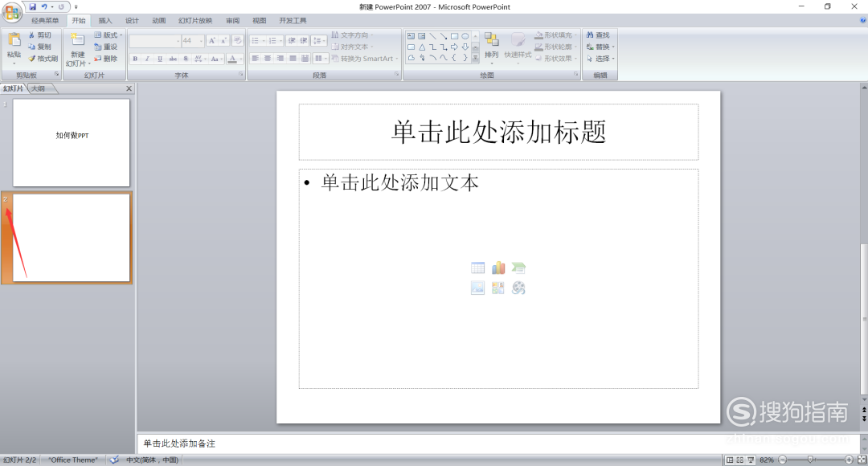Activate the Format Painter 格式刷
This screenshot has height=466, width=868.
click(x=43, y=58)
